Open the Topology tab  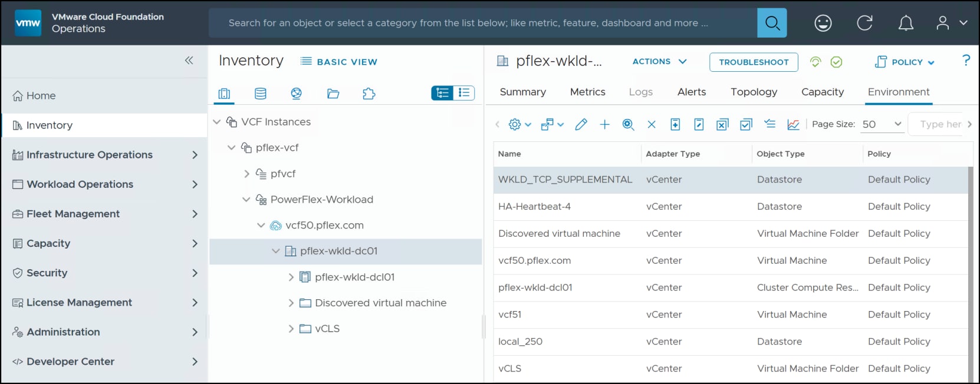coord(754,92)
